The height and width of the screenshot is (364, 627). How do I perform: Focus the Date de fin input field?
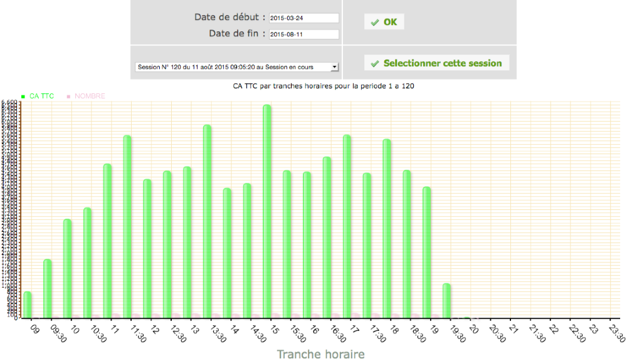click(x=303, y=34)
